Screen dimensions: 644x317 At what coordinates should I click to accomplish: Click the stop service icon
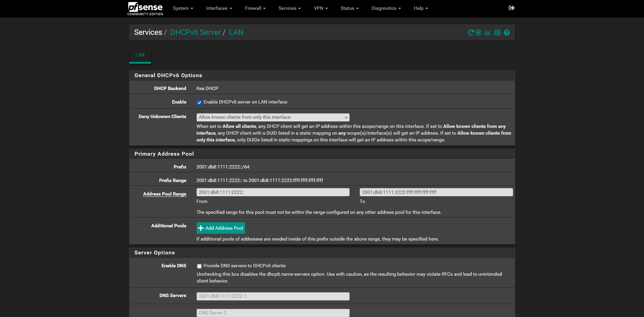point(478,32)
